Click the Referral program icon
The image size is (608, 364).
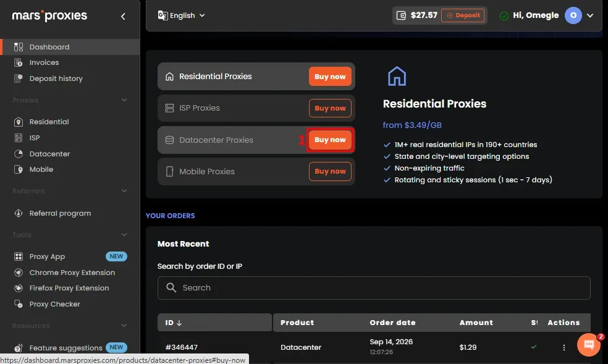coord(18,213)
